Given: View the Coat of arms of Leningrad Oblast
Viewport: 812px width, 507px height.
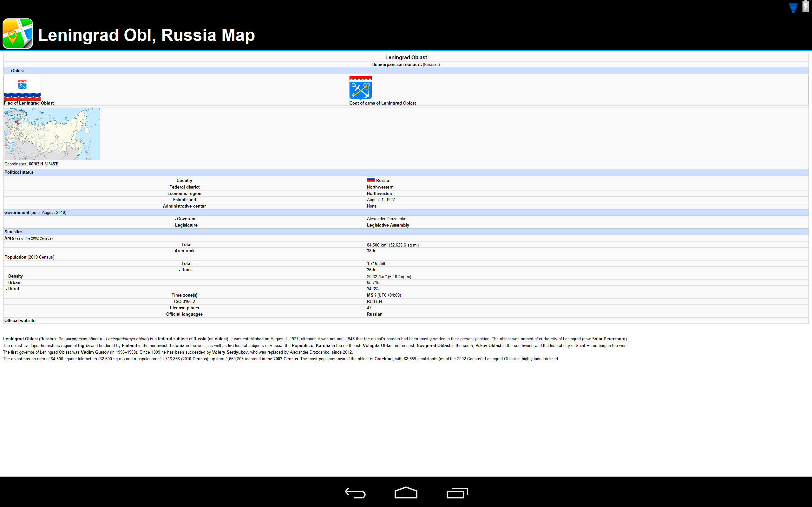Looking at the screenshot, I should pyautogui.click(x=360, y=89).
